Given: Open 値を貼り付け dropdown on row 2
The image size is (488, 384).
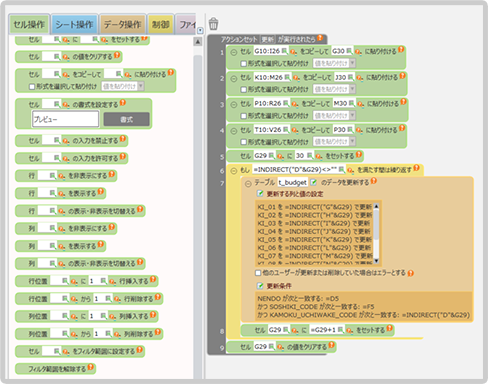Looking at the screenshot, I should (x=334, y=89).
